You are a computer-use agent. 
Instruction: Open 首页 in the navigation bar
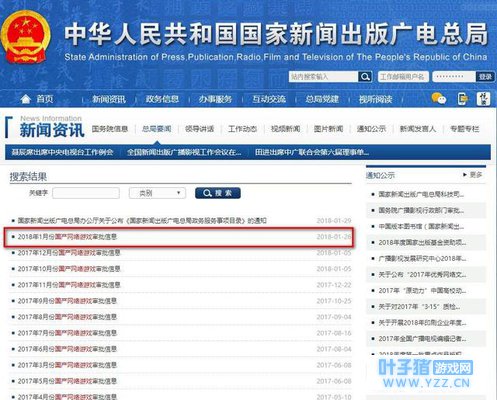point(44,99)
